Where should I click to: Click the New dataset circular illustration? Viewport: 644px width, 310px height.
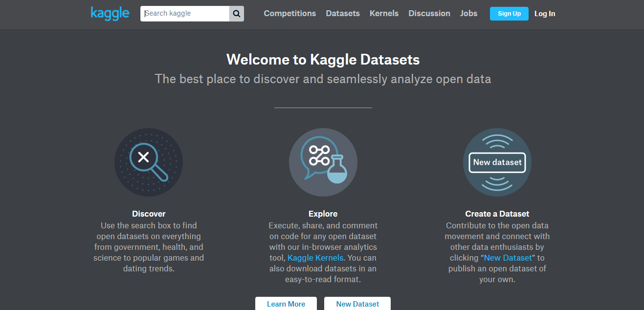point(497,162)
